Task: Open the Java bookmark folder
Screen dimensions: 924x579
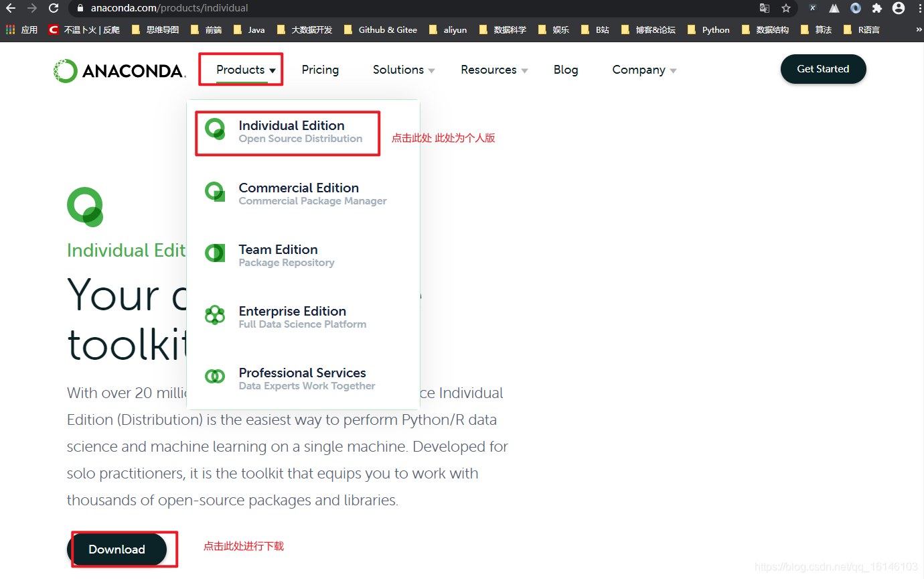Action: [x=249, y=29]
